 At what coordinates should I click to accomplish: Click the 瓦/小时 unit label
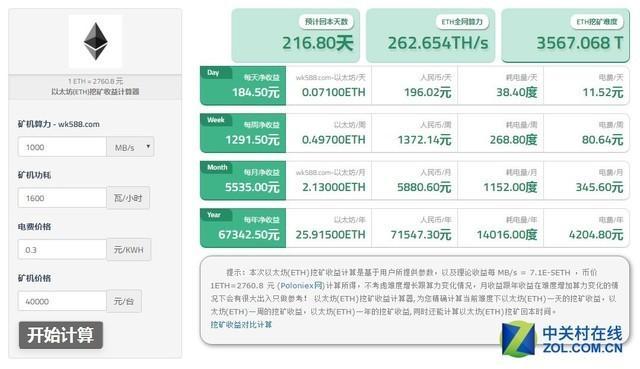(128, 198)
